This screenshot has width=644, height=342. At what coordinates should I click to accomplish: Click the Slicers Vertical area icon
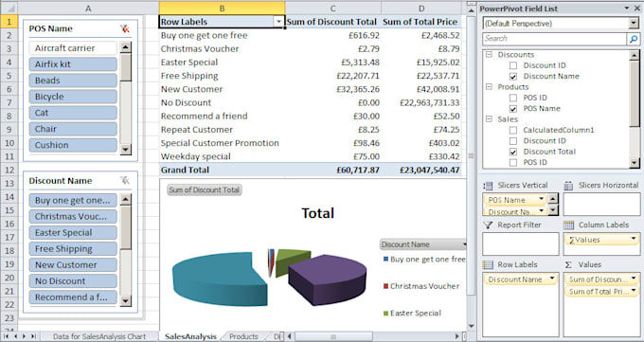(x=488, y=186)
